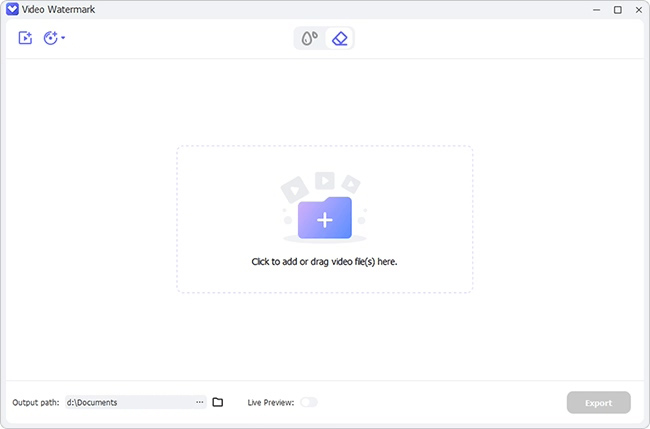The height and width of the screenshot is (429, 650).
Task: Click the add video file icon
Action: (x=25, y=38)
